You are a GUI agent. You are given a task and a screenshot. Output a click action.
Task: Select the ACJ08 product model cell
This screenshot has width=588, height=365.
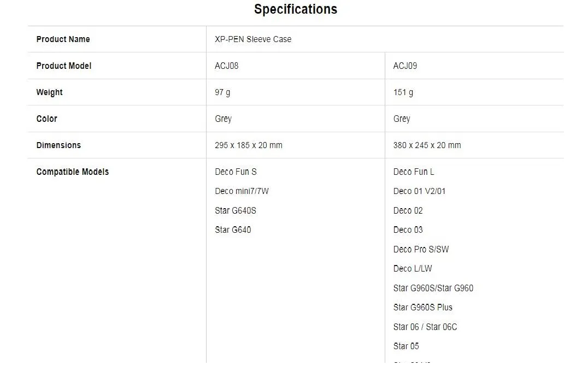227,66
